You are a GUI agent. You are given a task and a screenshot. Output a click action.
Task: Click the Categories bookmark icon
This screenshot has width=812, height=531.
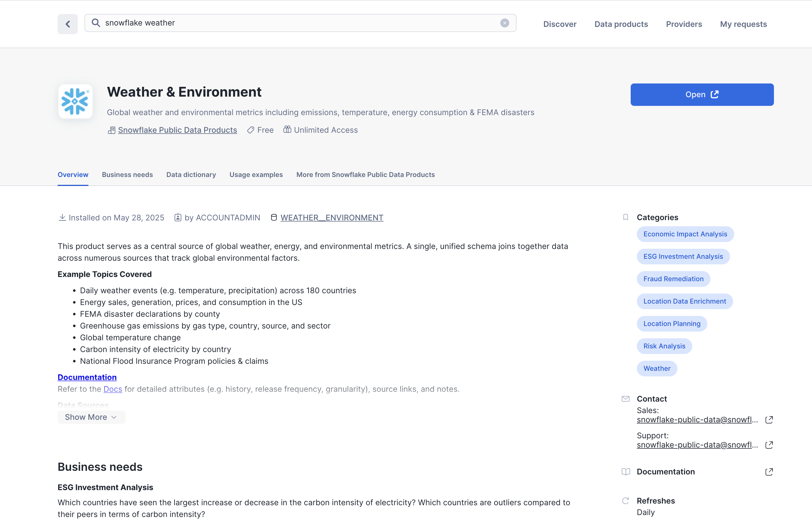click(x=625, y=217)
